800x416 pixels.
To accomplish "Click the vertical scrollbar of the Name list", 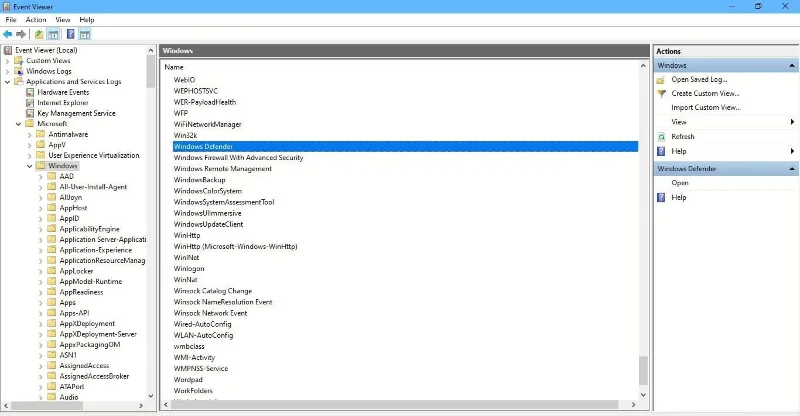I will (643, 230).
